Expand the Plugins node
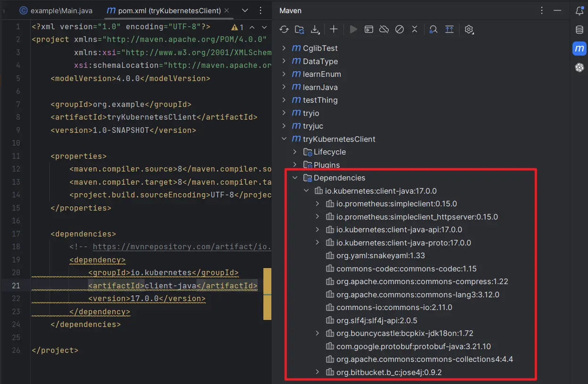This screenshot has width=588, height=384. (x=295, y=165)
